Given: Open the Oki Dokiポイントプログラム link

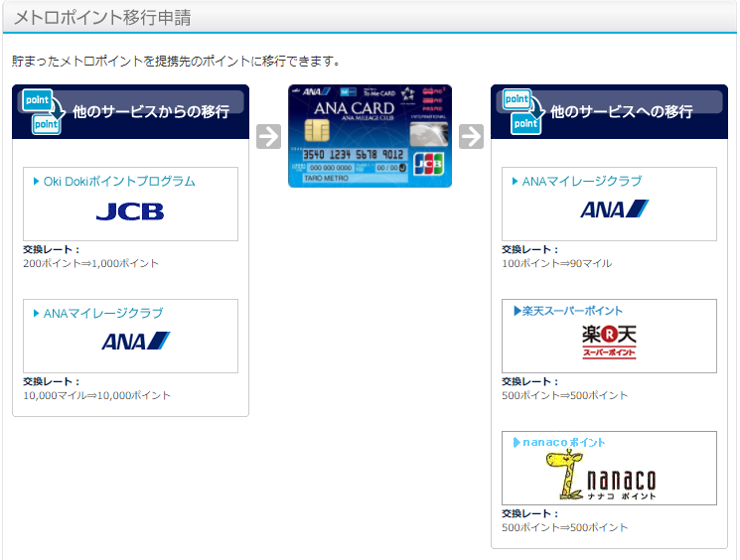Looking at the screenshot, I should point(119,181).
